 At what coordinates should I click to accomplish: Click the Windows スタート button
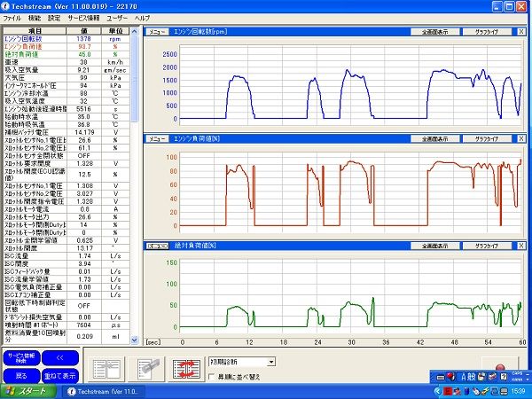[x=27, y=391]
